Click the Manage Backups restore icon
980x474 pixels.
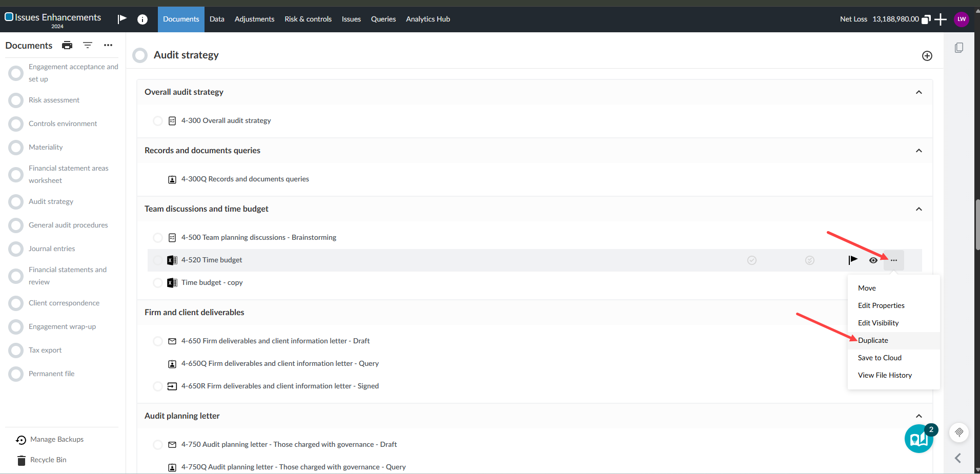21,440
